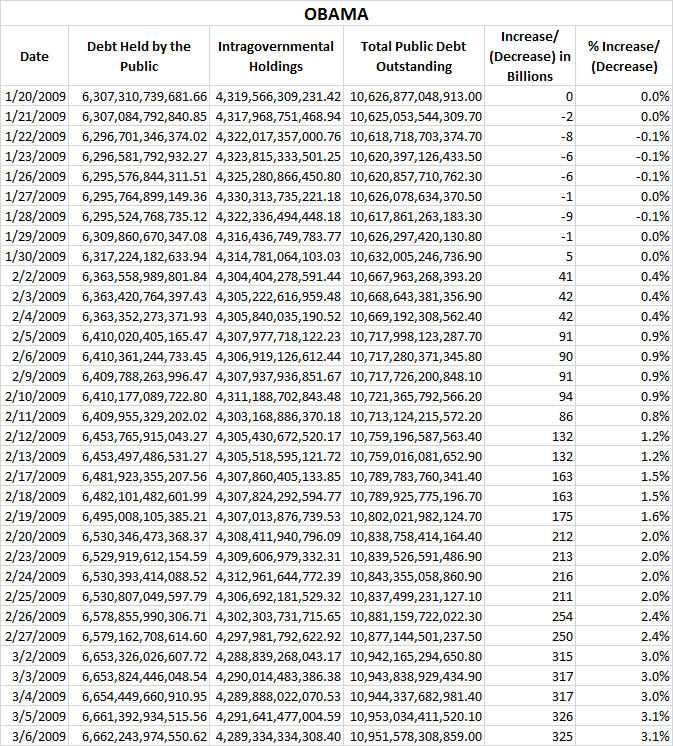The width and height of the screenshot is (673, 746).
Task: Select debt held value 6,495,008,105,385.21
Action: pyautogui.click(x=139, y=516)
